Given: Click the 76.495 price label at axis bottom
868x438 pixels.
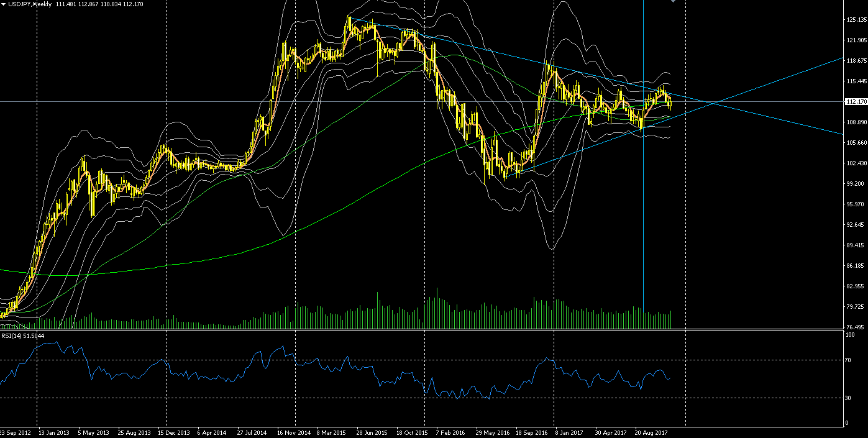Looking at the screenshot, I should [x=856, y=327].
